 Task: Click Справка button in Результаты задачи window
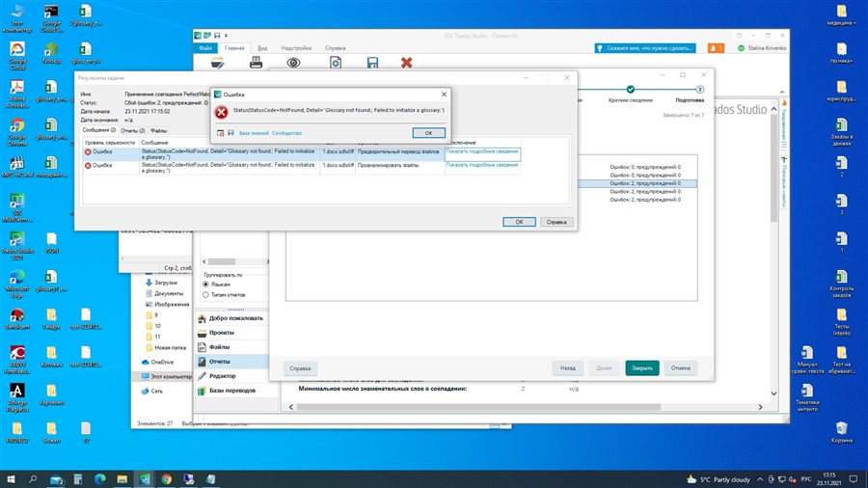[x=556, y=222]
